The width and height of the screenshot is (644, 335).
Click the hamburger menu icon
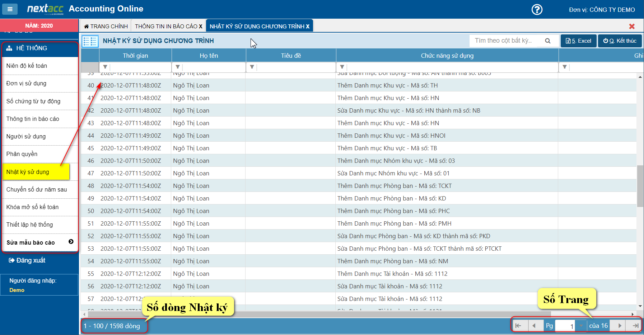tap(10, 9)
